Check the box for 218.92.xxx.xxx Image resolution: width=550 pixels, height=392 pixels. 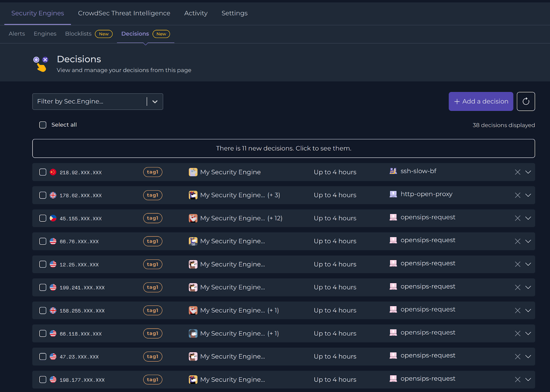click(x=43, y=172)
